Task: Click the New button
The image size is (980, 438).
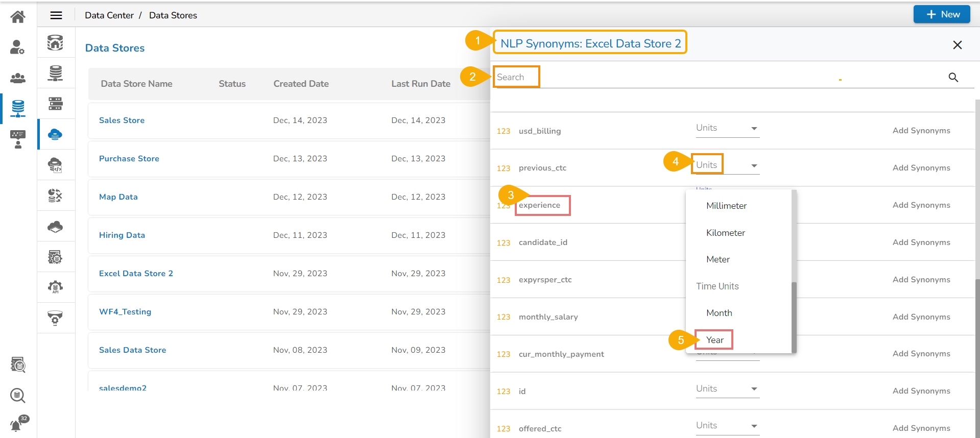Action: click(942, 14)
